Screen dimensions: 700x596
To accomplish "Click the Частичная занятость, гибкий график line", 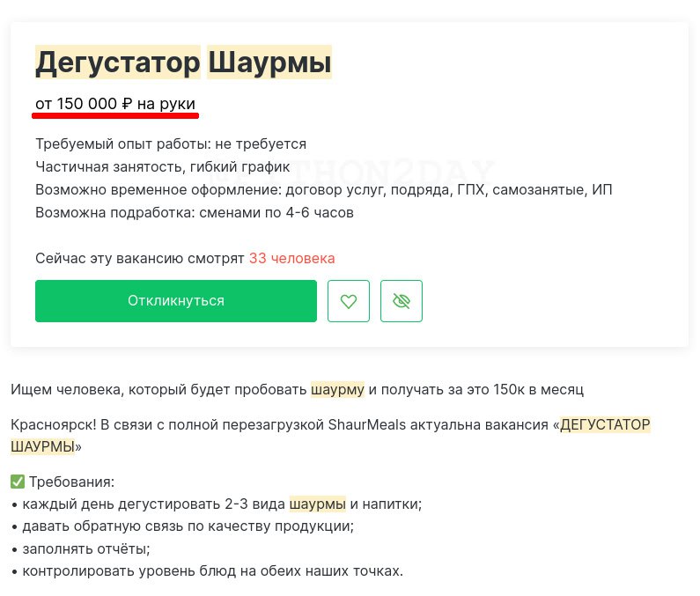I will [x=163, y=166].
